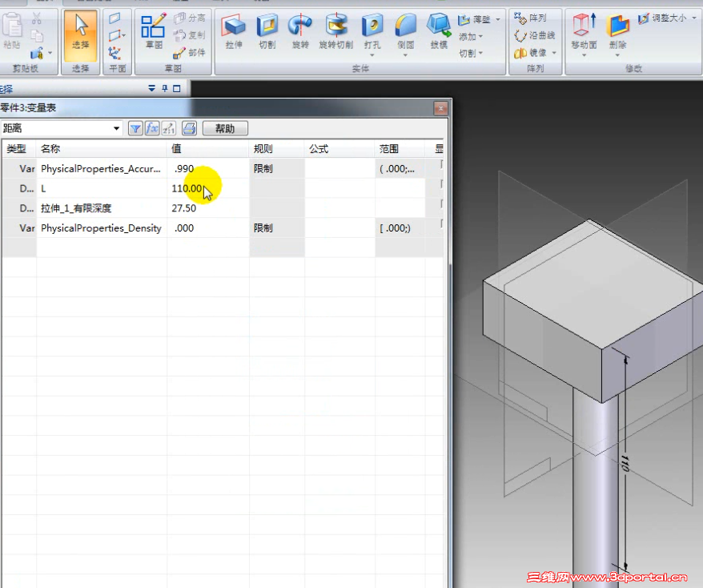This screenshot has width=703, height=588.
Task: Expand the arrow below 移动面
Action: coord(584,55)
